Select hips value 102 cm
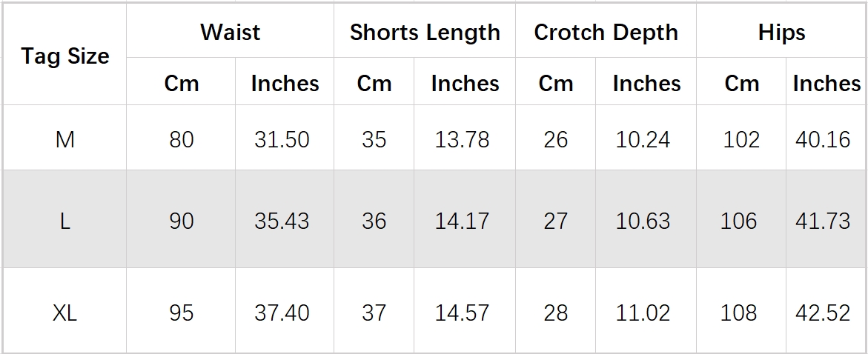This screenshot has height=354, width=868. (x=741, y=139)
